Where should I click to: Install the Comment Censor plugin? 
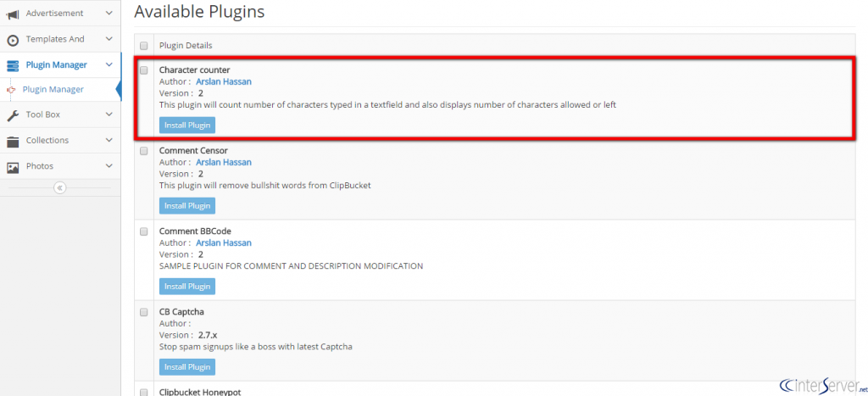pos(187,205)
